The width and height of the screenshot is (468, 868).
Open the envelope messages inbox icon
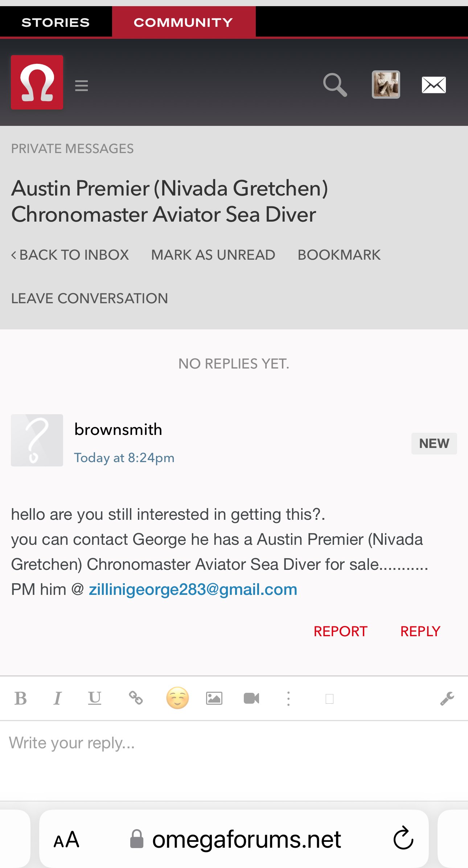point(434,85)
